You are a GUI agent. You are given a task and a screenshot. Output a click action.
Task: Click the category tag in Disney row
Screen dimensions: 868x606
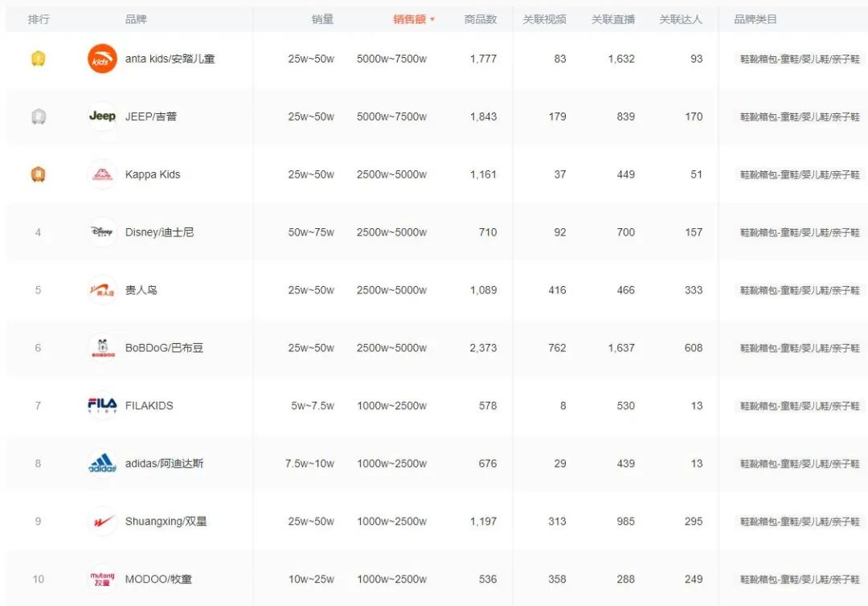tap(800, 232)
